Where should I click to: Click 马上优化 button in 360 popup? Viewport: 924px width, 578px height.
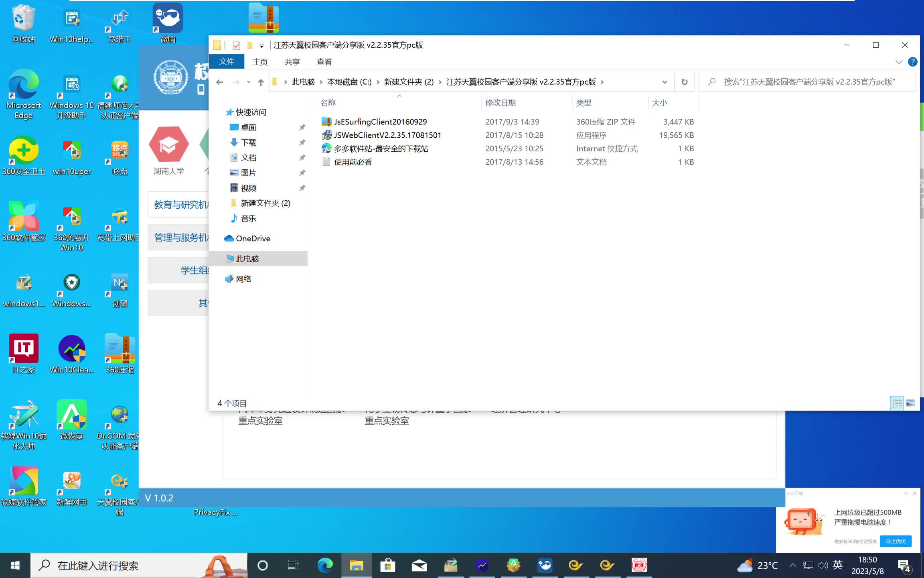coord(896,541)
